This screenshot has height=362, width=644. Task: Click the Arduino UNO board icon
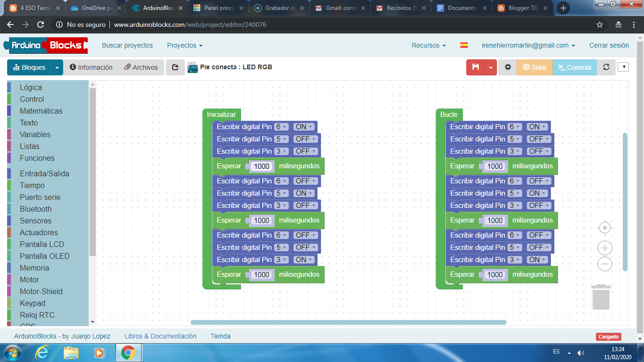pyautogui.click(x=192, y=67)
